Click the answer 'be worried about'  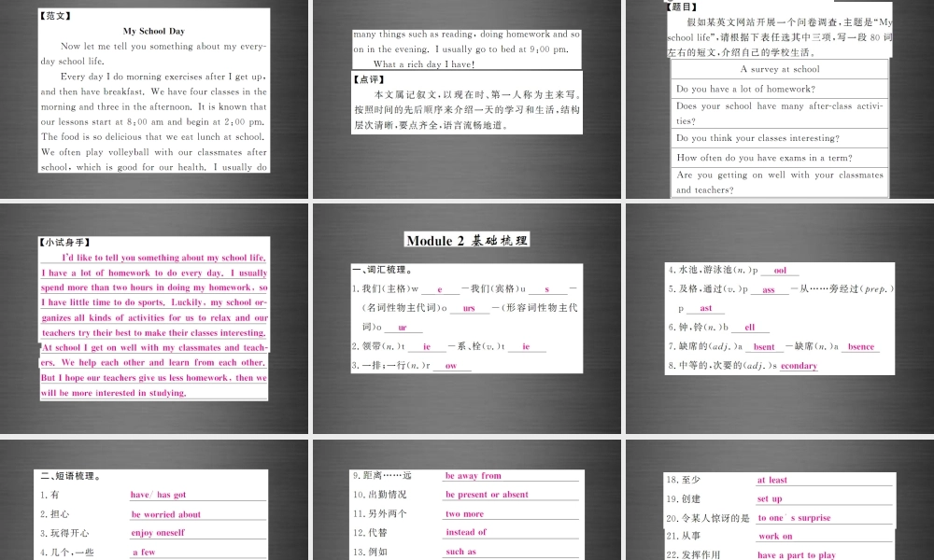[166, 514]
